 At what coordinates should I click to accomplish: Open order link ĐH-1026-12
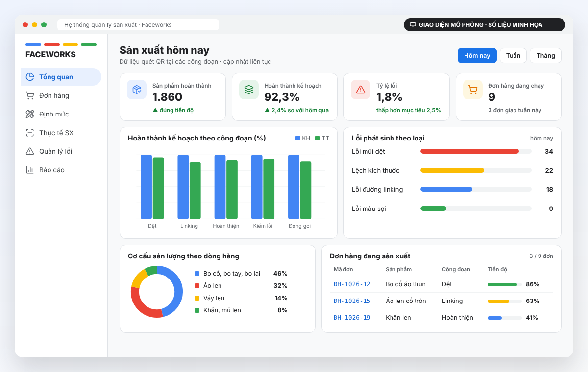(352, 284)
